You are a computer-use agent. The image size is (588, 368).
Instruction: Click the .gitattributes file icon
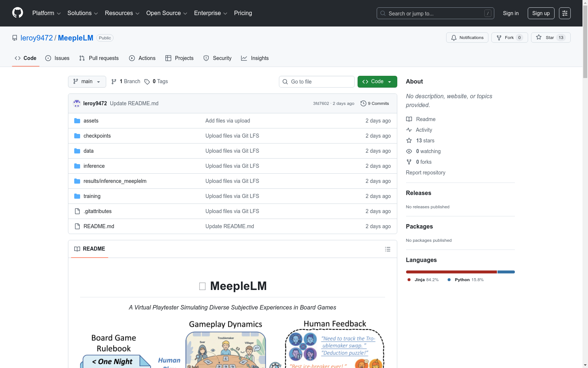[77, 211]
